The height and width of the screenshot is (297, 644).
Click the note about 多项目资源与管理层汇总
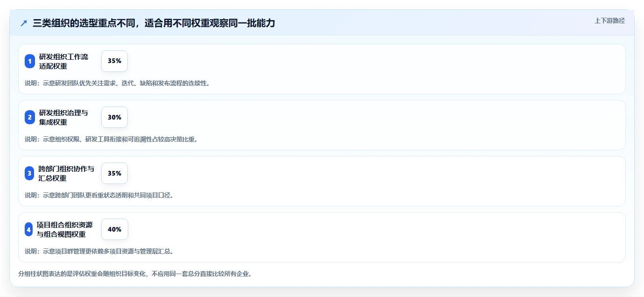point(99,251)
